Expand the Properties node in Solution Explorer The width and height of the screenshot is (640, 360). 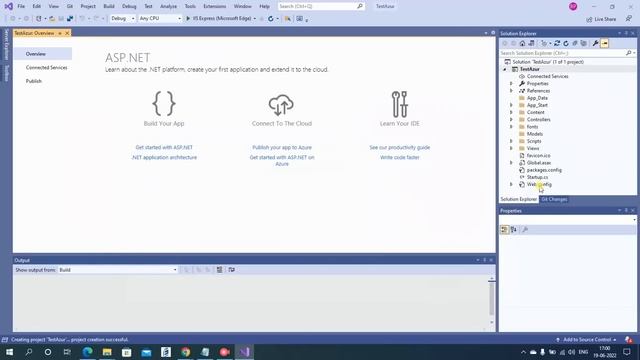511,84
